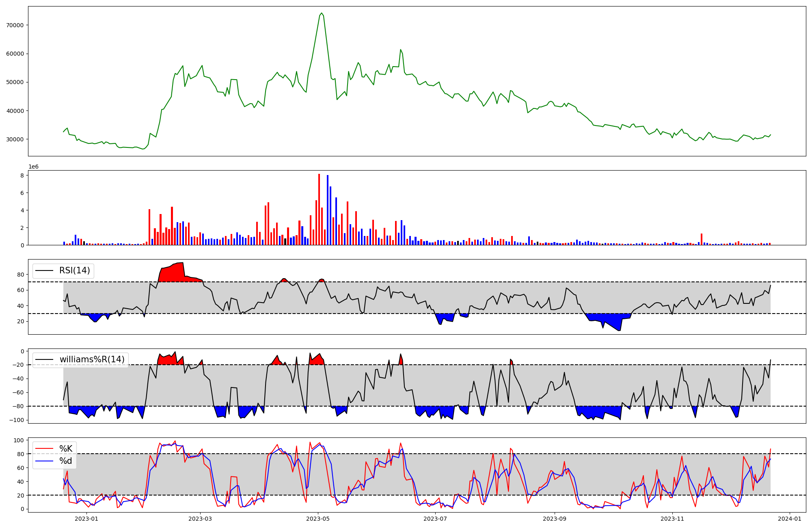812x528 pixels.
Task: Click the 2023-01 x-axis date label
Action: pyautogui.click(x=86, y=518)
